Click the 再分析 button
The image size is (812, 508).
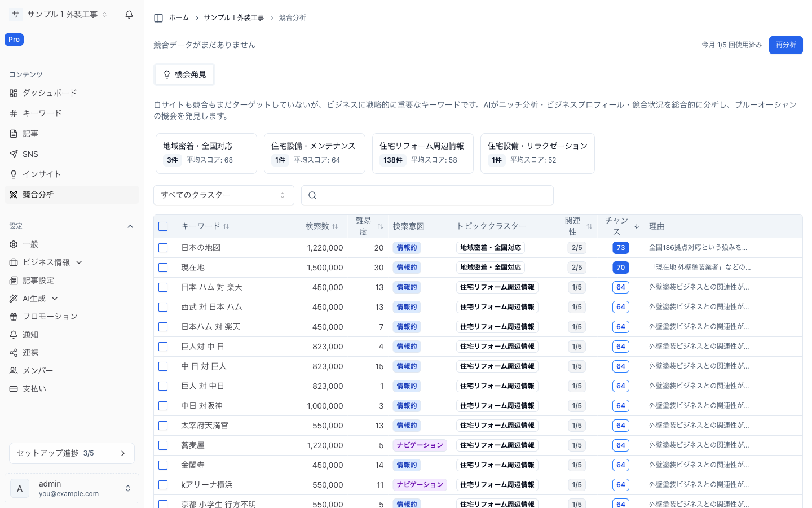[785, 45]
